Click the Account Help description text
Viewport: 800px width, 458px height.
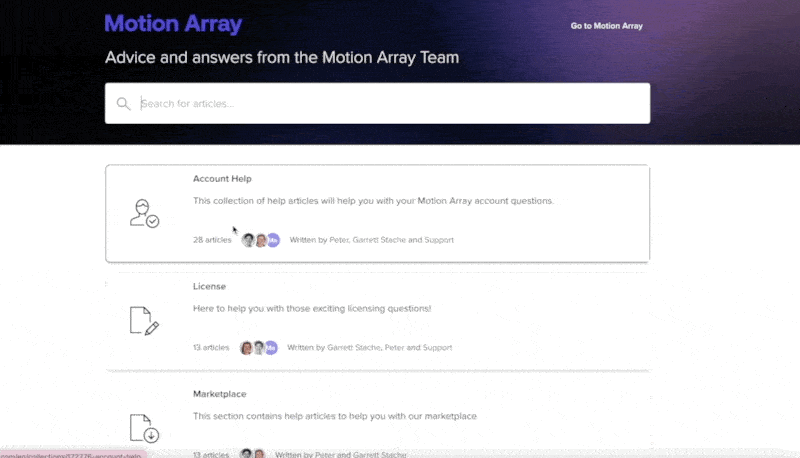pyautogui.click(x=373, y=201)
